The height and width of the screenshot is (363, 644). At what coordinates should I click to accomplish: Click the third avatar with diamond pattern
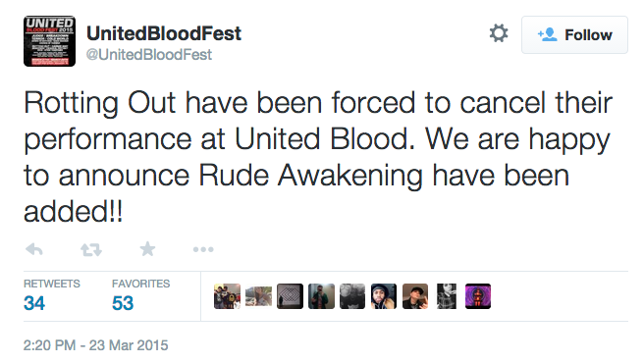[x=290, y=296]
